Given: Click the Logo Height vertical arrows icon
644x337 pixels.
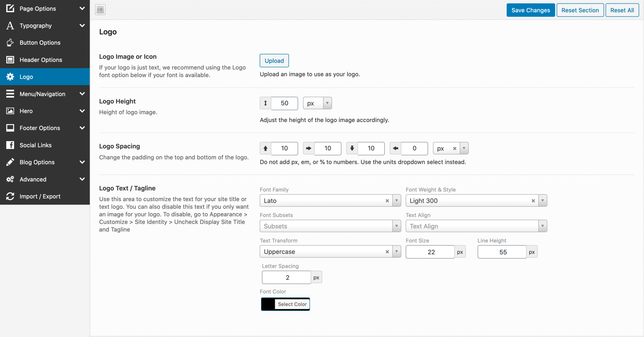Looking at the screenshot, I should pyautogui.click(x=265, y=103).
